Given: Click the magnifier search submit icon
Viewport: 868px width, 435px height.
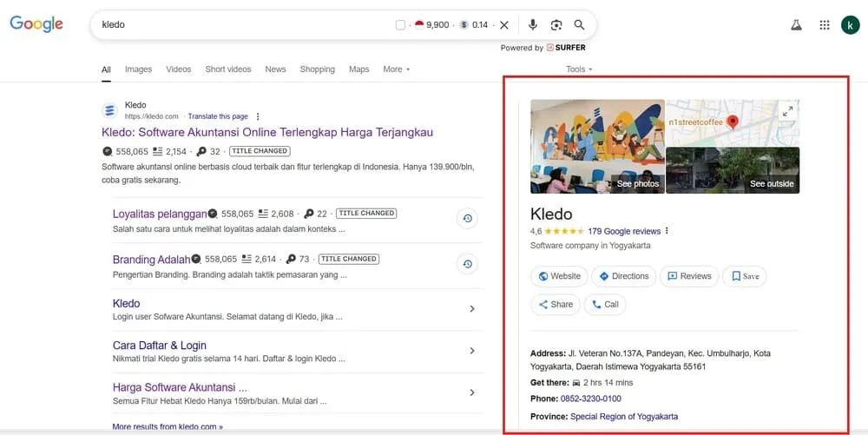Looking at the screenshot, I should tap(579, 25).
